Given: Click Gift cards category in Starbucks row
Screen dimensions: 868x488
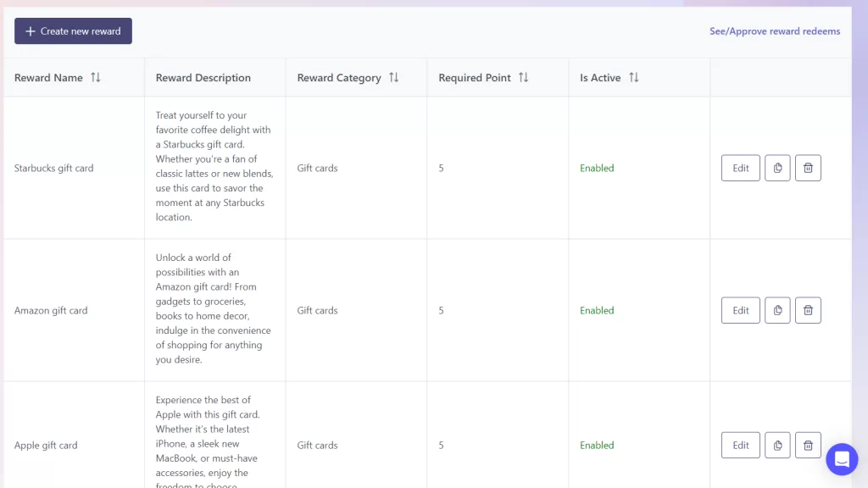Looking at the screenshot, I should (x=317, y=169).
